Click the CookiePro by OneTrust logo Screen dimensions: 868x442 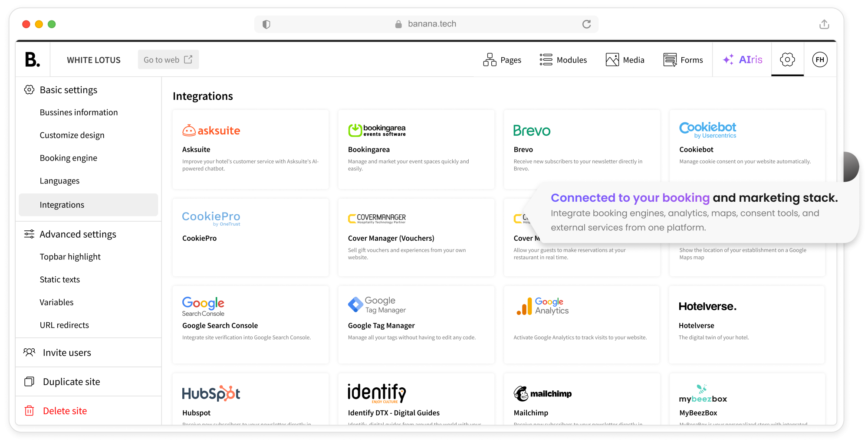pos(211,218)
